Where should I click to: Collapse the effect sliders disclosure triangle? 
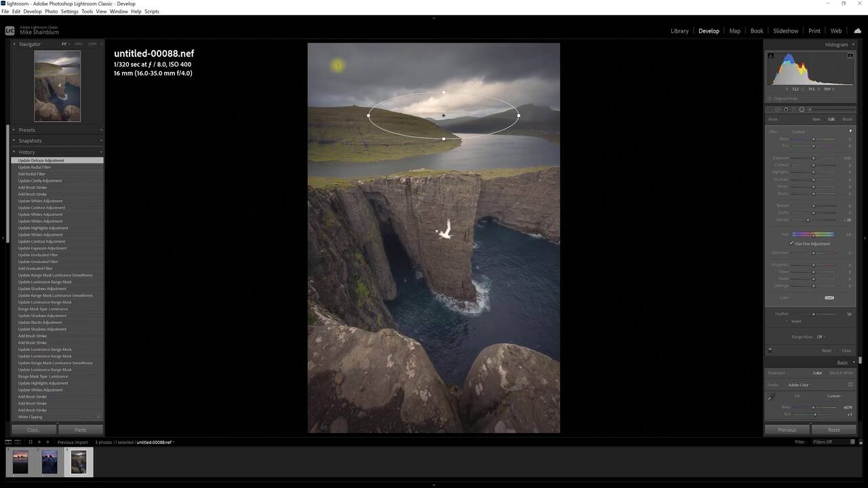pos(850,131)
